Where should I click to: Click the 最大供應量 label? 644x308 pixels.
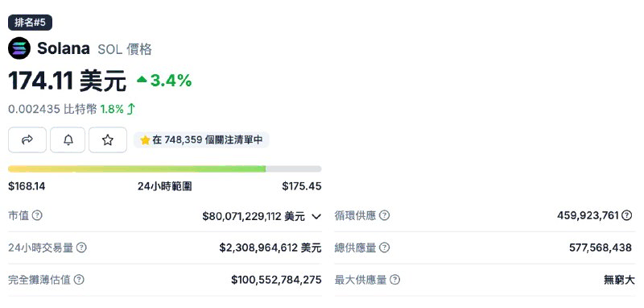[361, 280]
